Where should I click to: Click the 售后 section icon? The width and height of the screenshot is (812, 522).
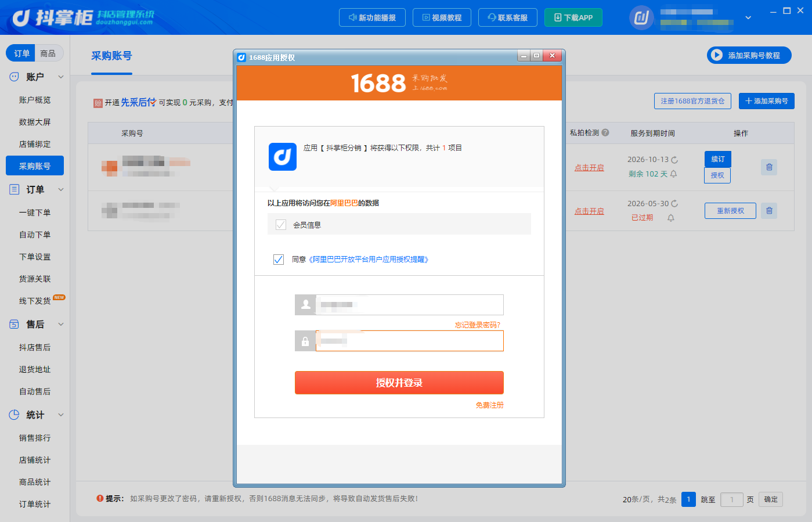14,324
